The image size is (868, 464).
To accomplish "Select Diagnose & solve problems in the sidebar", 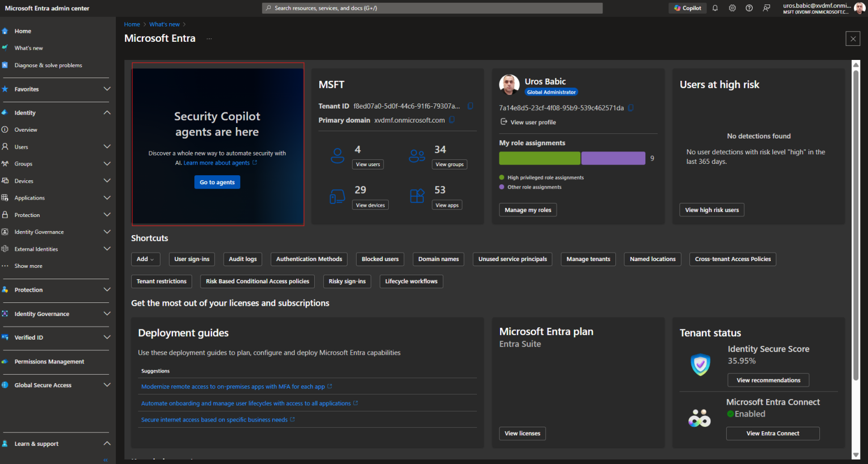I will pos(47,65).
